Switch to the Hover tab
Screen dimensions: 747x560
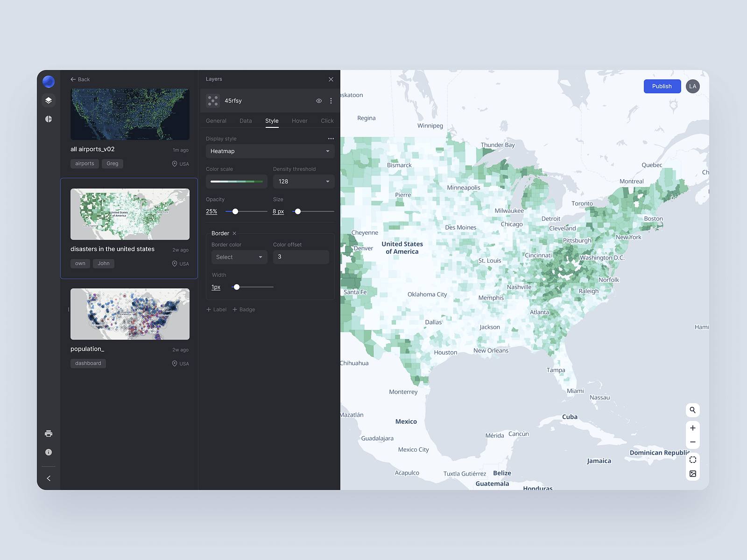click(x=299, y=120)
